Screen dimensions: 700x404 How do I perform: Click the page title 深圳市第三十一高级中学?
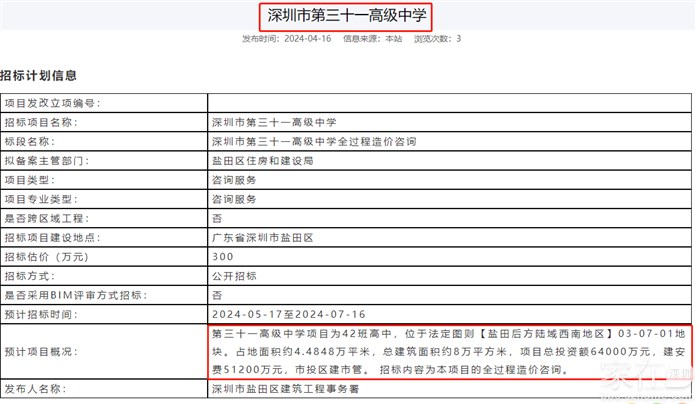click(x=348, y=16)
